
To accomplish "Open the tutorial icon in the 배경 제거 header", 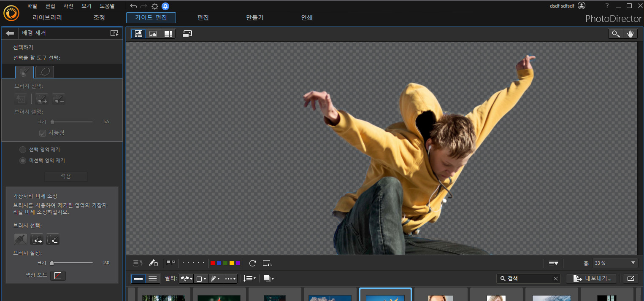I will (x=114, y=33).
